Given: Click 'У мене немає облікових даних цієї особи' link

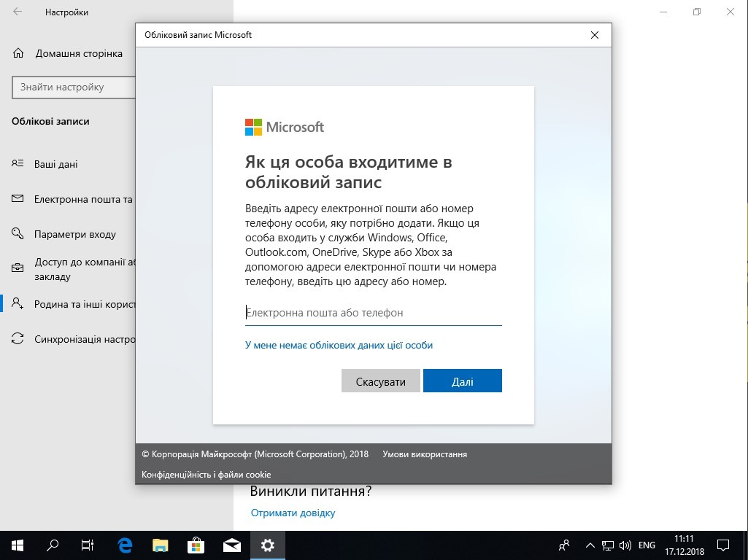Looking at the screenshot, I should (339, 345).
